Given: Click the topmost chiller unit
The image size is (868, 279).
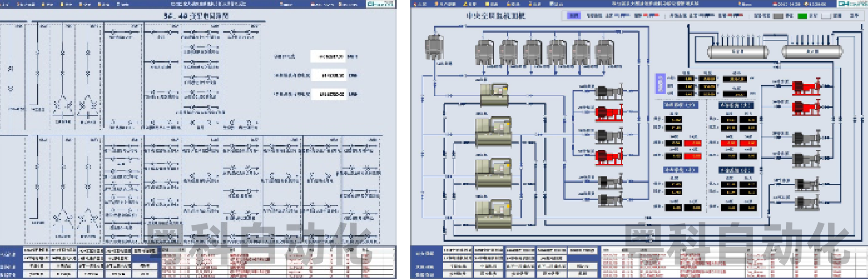Looking at the screenshot, I should [x=494, y=94].
